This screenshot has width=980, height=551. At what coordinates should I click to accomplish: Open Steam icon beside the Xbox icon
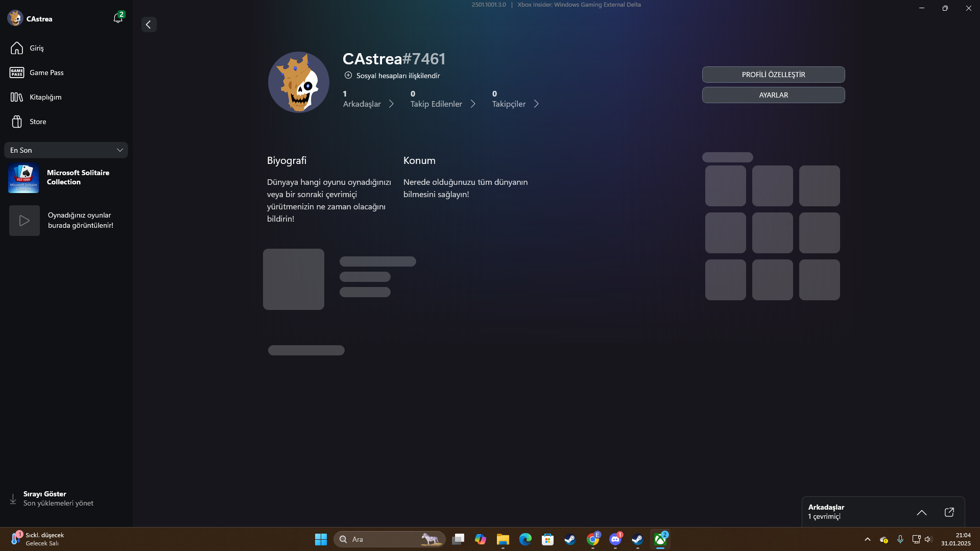638,539
